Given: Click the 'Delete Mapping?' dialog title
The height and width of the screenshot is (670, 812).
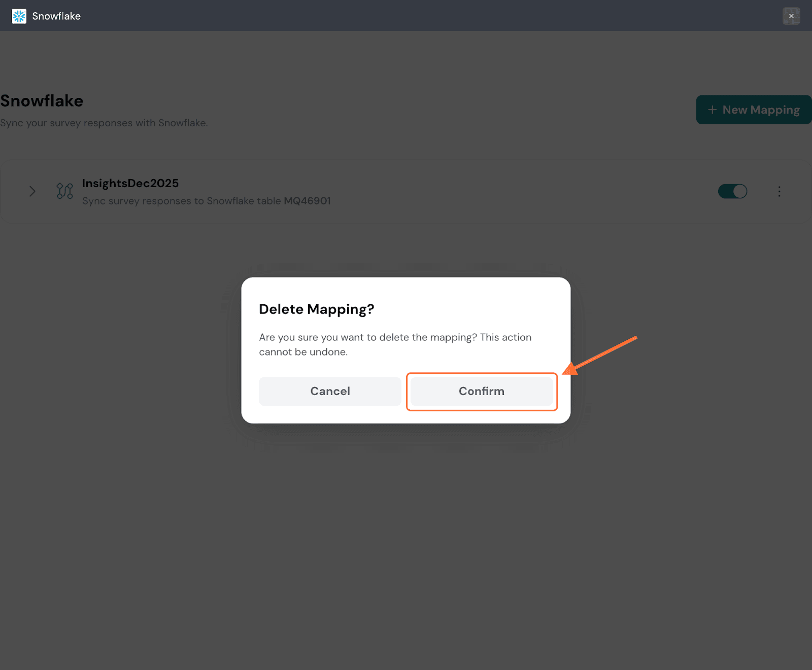Looking at the screenshot, I should (x=316, y=309).
